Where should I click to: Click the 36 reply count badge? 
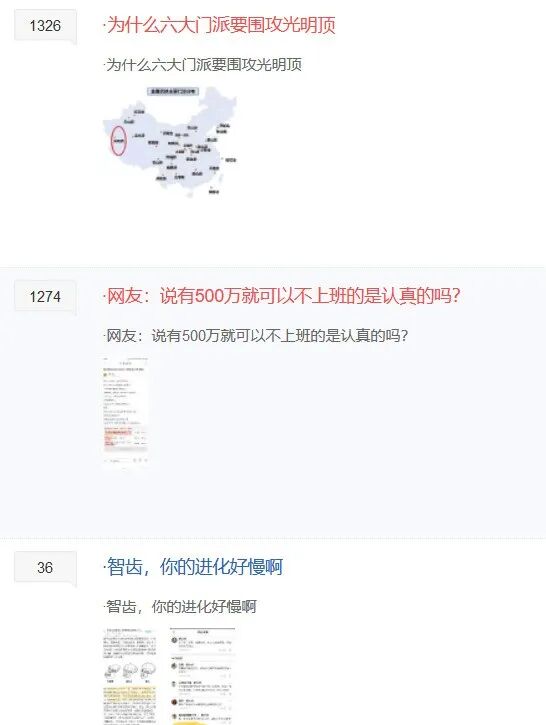pos(45,567)
